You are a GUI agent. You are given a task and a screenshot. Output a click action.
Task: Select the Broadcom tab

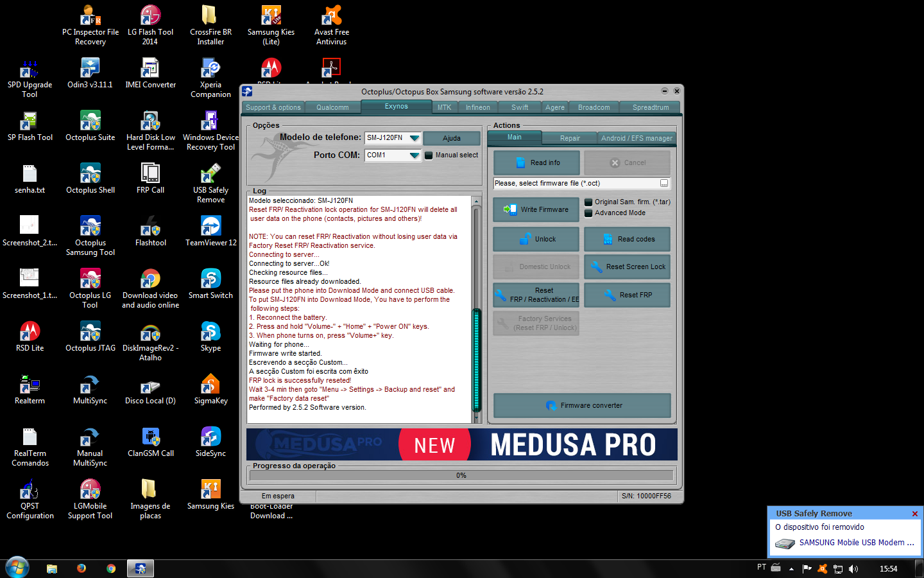click(594, 107)
